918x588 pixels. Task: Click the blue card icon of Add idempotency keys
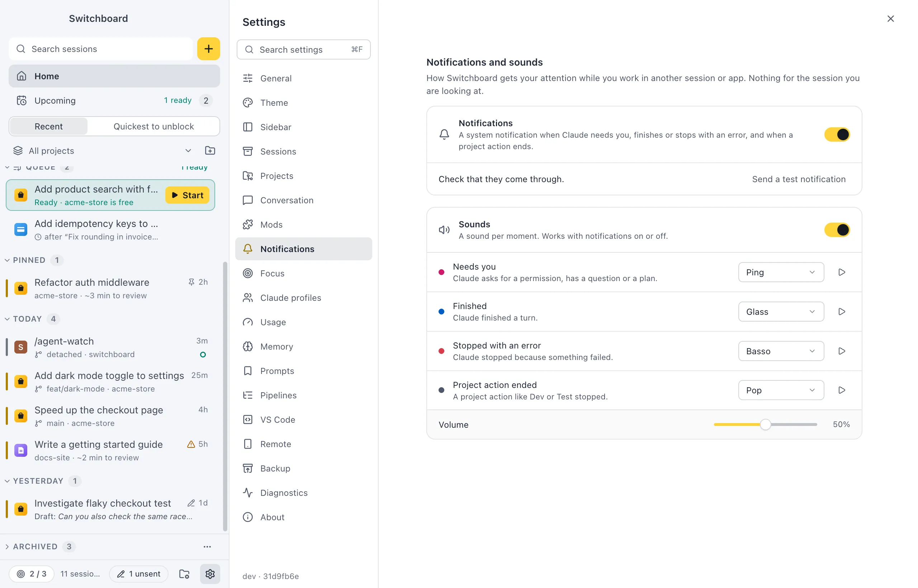pos(21,229)
